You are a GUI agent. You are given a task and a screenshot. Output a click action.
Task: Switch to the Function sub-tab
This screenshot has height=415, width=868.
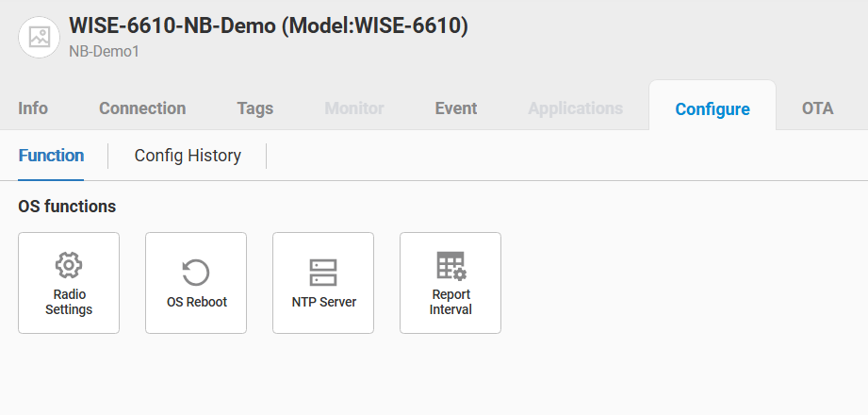point(51,156)
